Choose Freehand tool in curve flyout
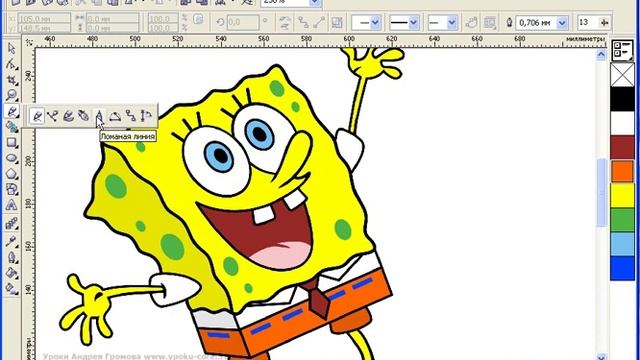Screen dimensions: 640x360 click(x=37, y=116)
